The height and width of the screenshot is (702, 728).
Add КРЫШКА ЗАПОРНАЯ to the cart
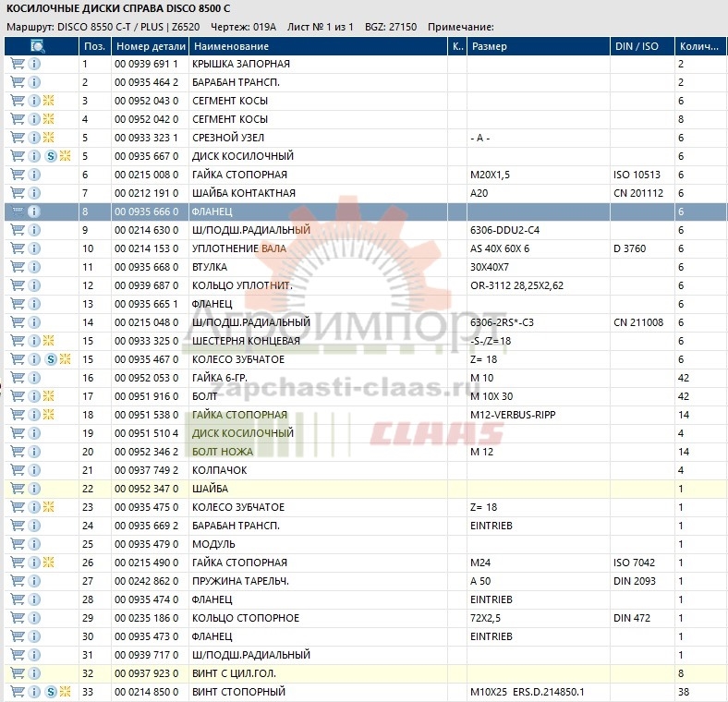click(18, 64)
